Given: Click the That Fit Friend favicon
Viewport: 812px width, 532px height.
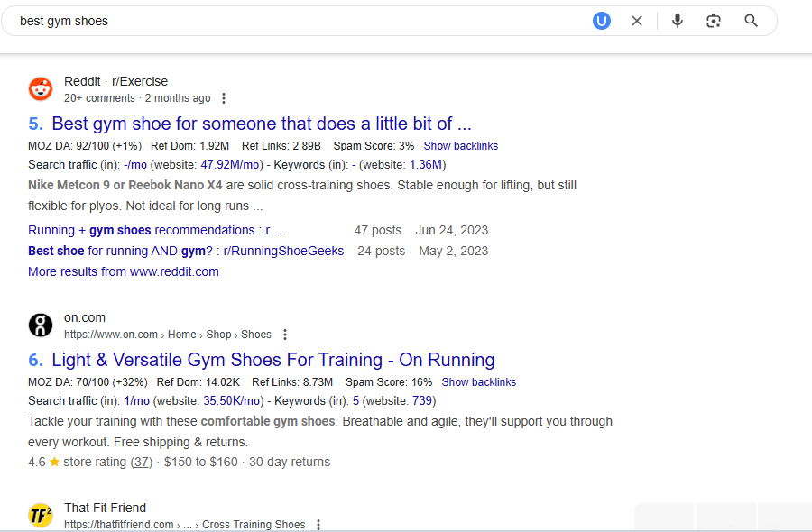Looking at the screenshot, I should (x=41, y=516).
